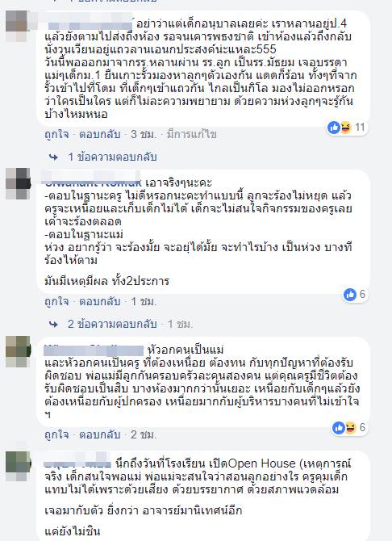
Task: Click the reply arrow icon beside 1 ข้อความตอบกลับ
Action: (53, 157)
